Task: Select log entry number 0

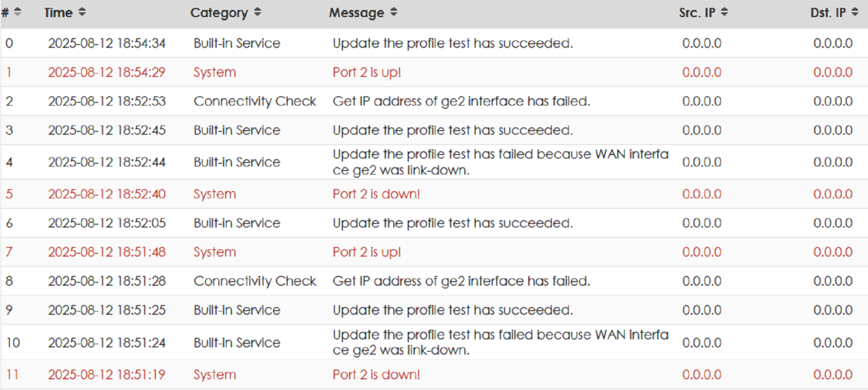Action: point(434,43)
